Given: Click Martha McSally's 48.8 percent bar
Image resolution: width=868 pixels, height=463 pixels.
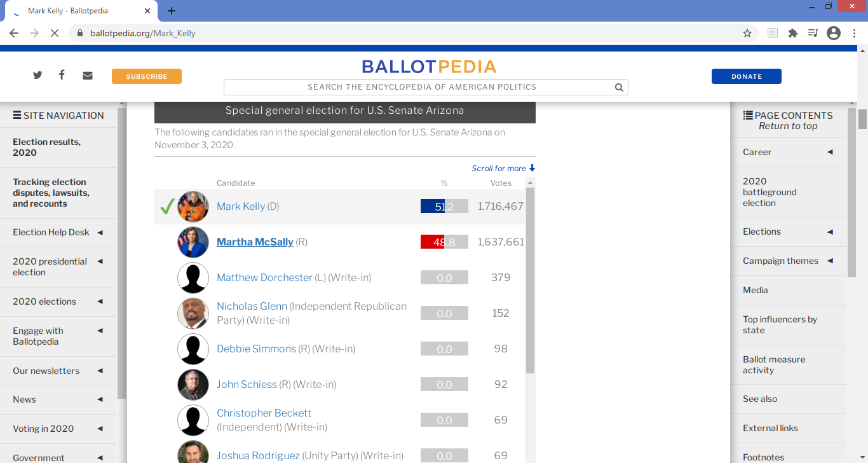Looking at the screenshot, I should 444,242.
